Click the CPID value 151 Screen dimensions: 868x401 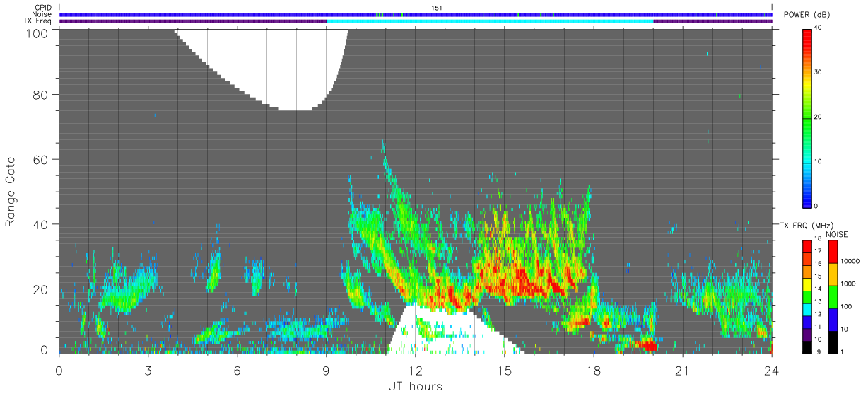(437, 8)
